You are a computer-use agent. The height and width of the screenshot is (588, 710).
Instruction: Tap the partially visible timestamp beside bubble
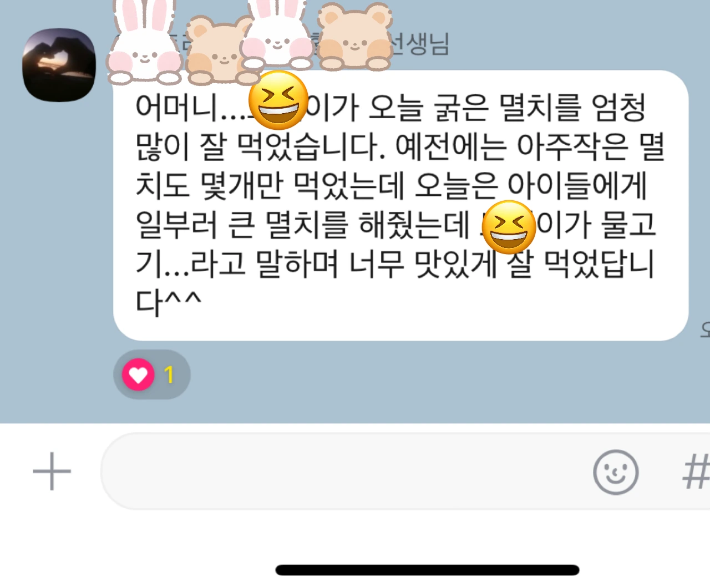(x=705, y=330)
